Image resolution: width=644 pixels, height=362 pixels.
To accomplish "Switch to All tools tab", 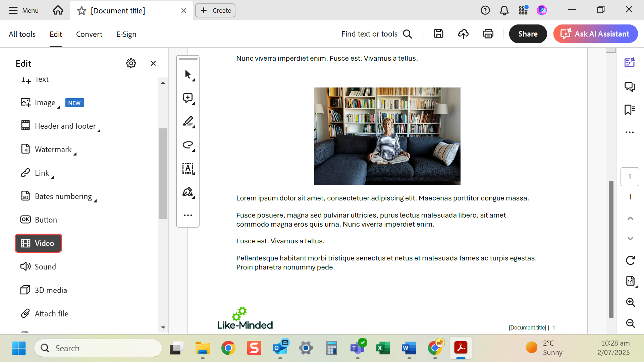I will tap(22, 34).
